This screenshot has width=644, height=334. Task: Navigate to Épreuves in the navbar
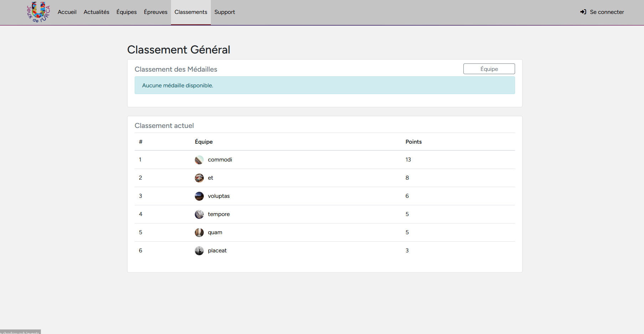point(155,12)
